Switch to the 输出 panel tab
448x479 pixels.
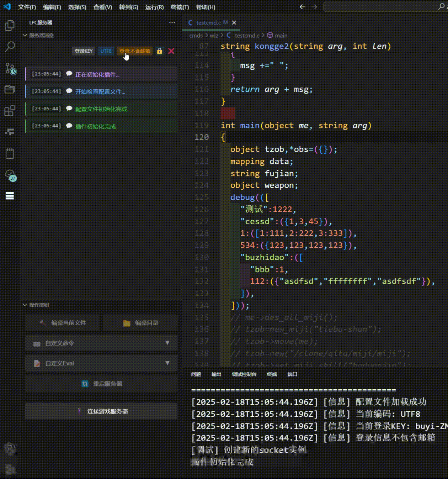[216, 374]
